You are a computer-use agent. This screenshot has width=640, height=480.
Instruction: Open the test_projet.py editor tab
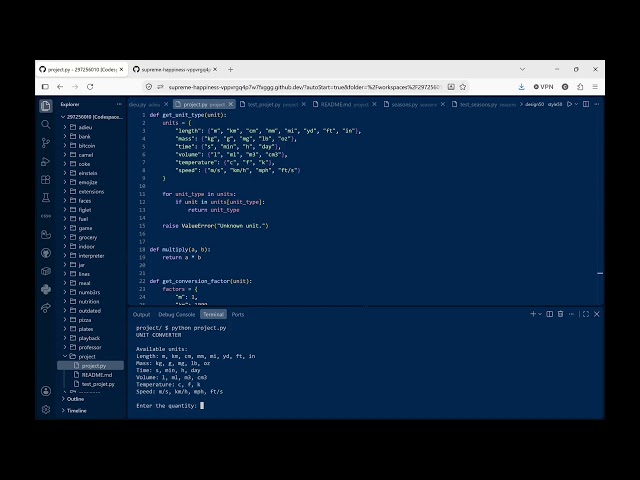[x=273, y=104]
